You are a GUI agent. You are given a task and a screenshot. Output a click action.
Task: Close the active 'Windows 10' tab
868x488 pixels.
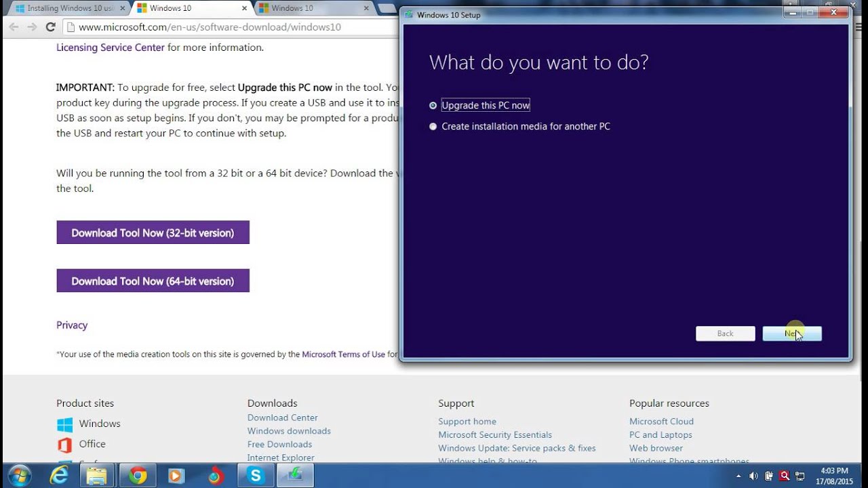(x=244, y=8)
